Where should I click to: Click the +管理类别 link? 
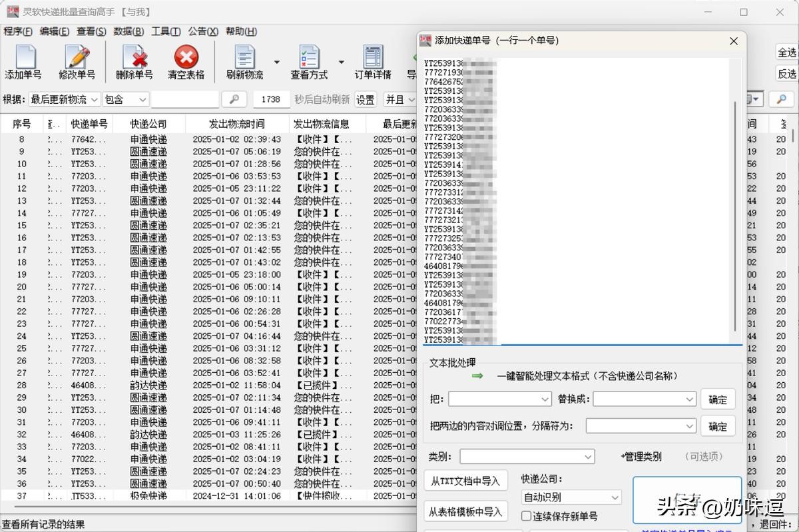click(x=641, y=457)
